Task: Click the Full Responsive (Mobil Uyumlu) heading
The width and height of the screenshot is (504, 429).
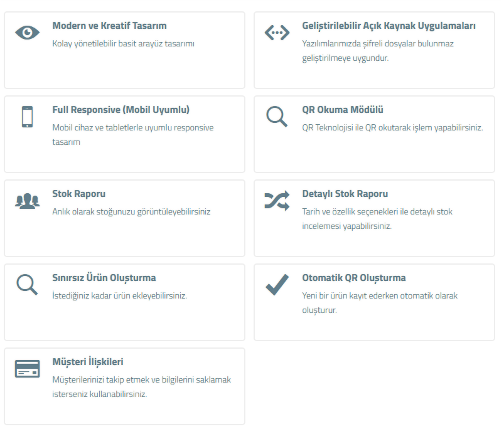Action: pos(121,110)
